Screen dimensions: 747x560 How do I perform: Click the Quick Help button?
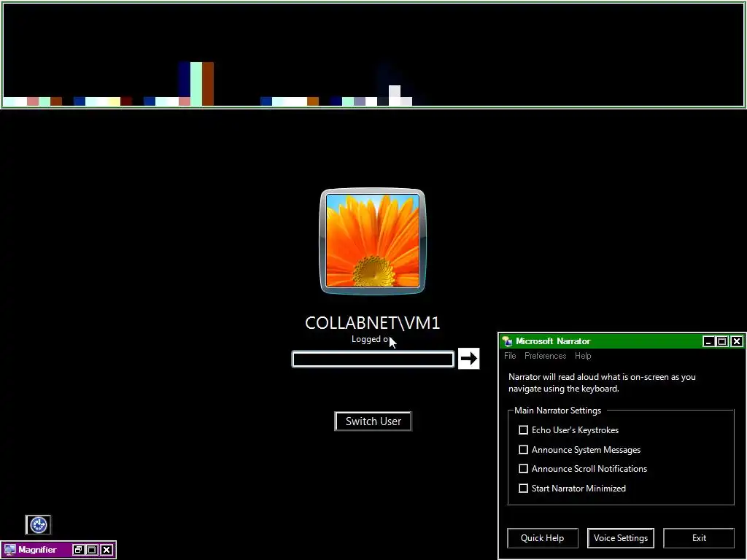tap(542, 538)
